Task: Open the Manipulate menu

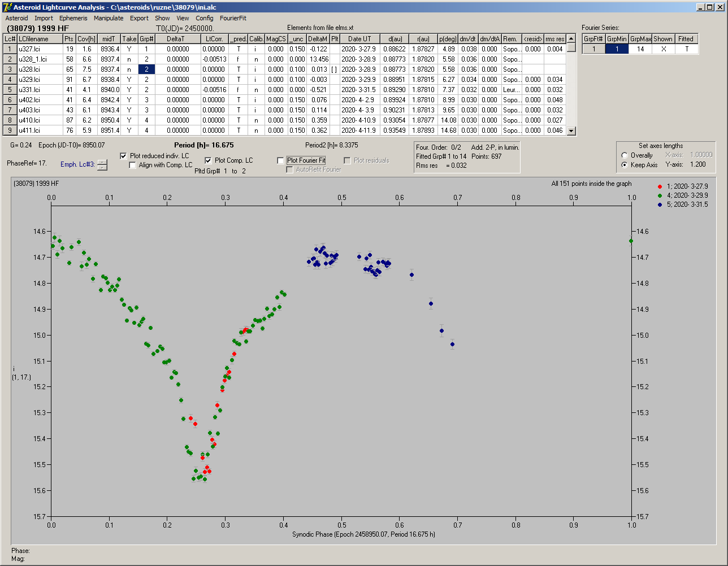Action: [x=109, y=18]
